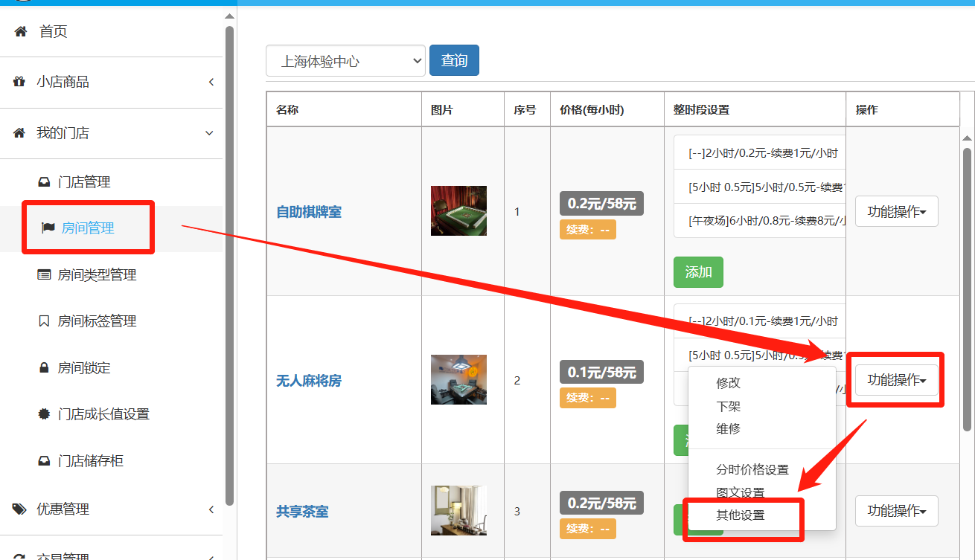975x560 pixels.
Task: Open 功能操作 dropdown for 共享茶室
Action: (896, 511)
